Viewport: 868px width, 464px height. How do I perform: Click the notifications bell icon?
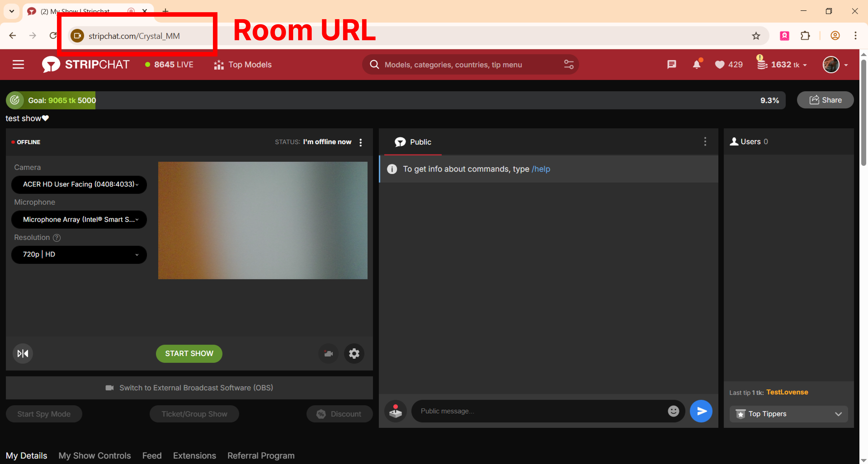click(x=696, y=64)
